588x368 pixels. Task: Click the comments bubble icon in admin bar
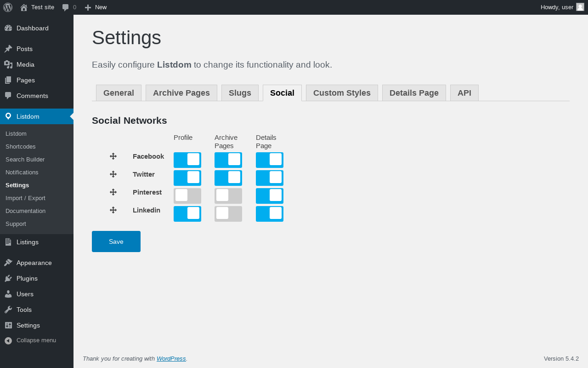[x=66, y=7]
